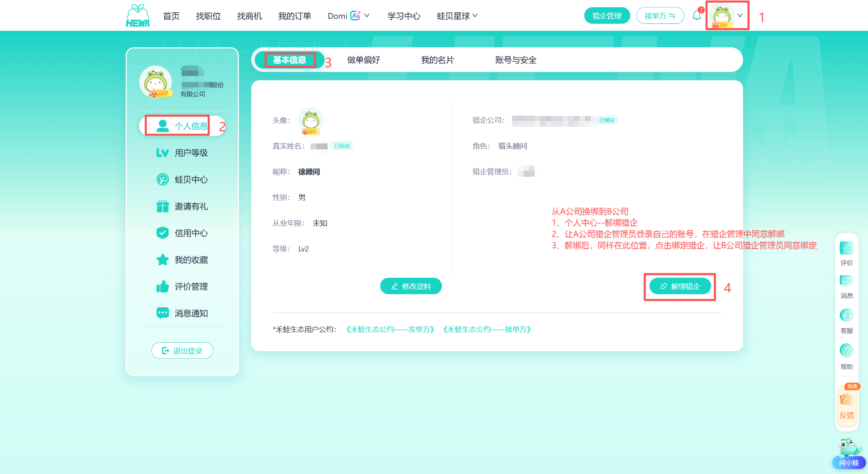Select 信用中心 in the sidebar

tap(182, 233)
